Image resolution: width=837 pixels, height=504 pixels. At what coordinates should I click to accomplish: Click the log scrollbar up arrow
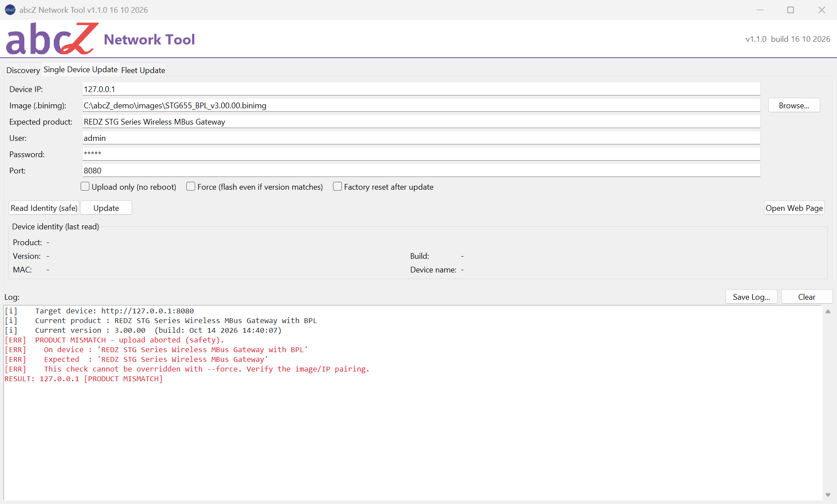[828, 311]
